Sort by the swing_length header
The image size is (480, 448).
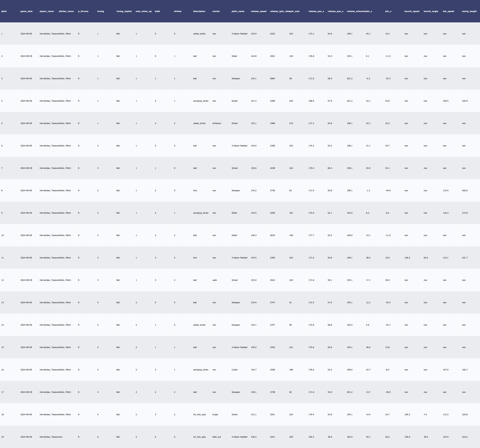click(x=469, y=11)
